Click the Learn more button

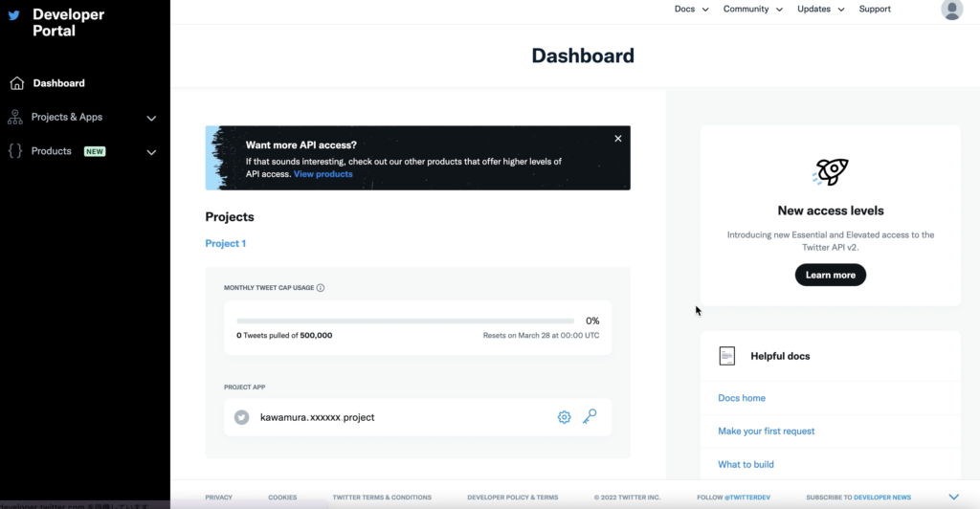pyautogui.click(x=830, y=275)
